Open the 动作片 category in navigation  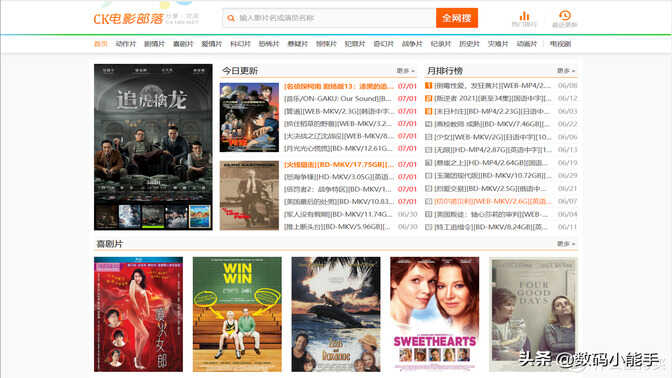tap(126, 44)
